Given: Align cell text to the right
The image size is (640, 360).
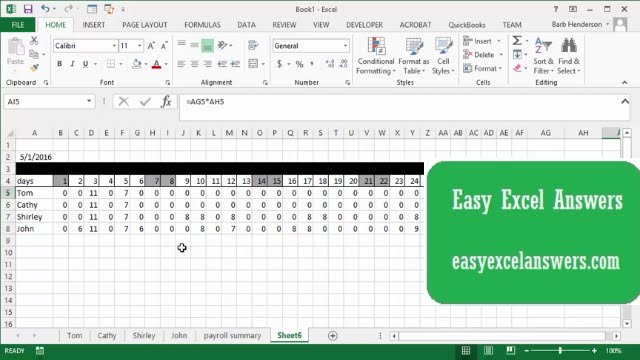Looking at the screenshot, I should click(x=207, y=64).
